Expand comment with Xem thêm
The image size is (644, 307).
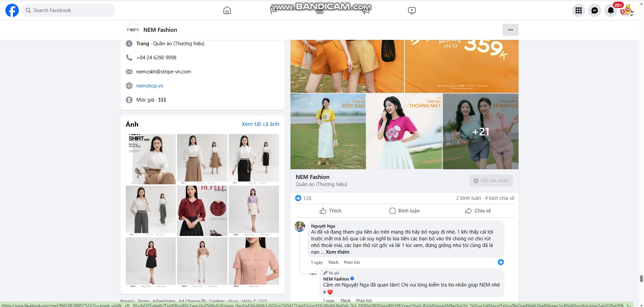click(x=337, y=252)
